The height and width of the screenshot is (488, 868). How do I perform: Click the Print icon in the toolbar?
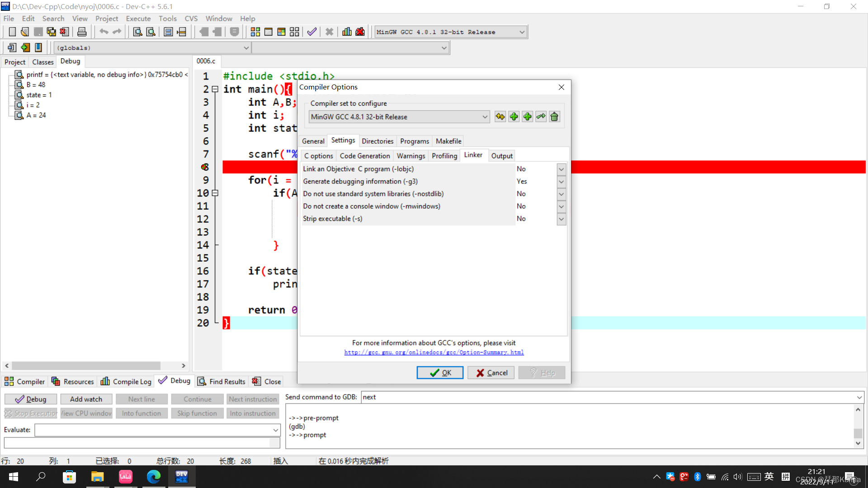tap(82, 32)
